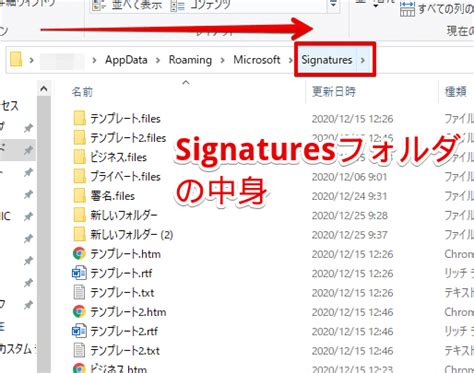Select folder name プライベート.files
This screenshot has height=373, width=474.
[x=125, y=176]
